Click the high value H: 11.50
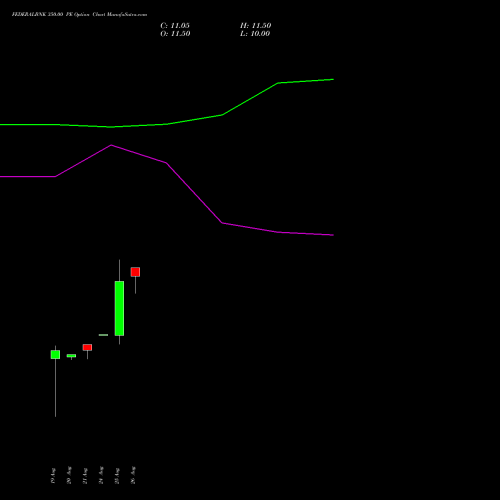500x500 pixels. tap(256, 26)
